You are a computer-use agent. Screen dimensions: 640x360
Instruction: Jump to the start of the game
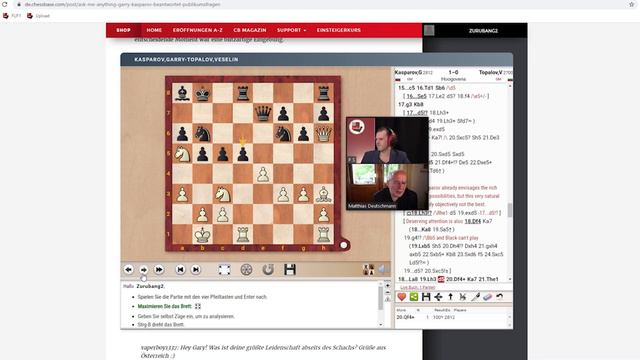click(180, 269)
